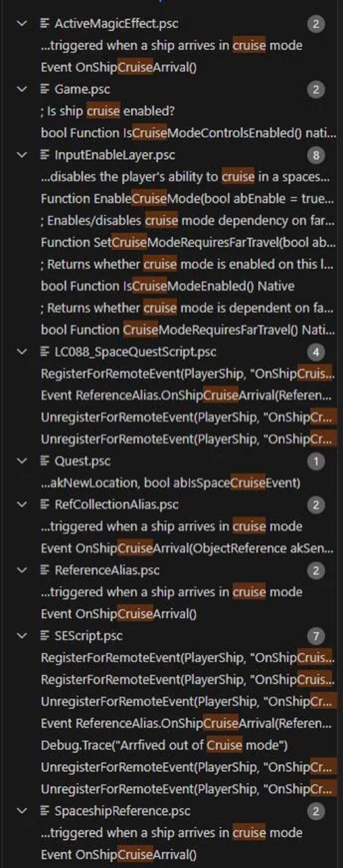The height and width of the screenshot is (868, 343).
Task: Open the 'Is ship cruise enabled?' comment match
Action: pyautogui.click(x=108, y=111)
